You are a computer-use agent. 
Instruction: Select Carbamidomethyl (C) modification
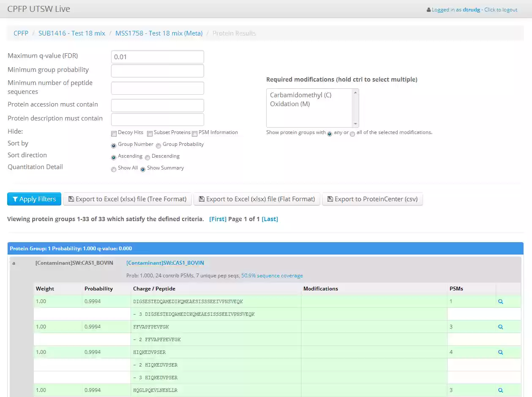300,95
